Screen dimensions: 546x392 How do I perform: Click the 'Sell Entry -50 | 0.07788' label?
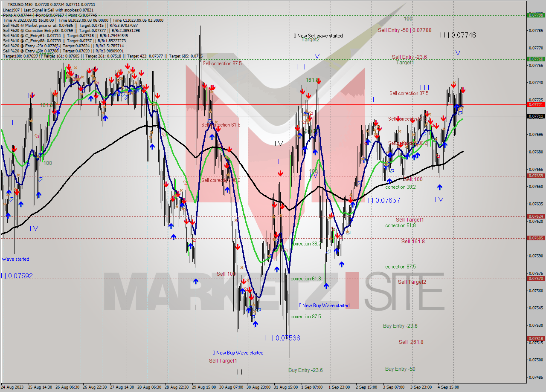404,30
